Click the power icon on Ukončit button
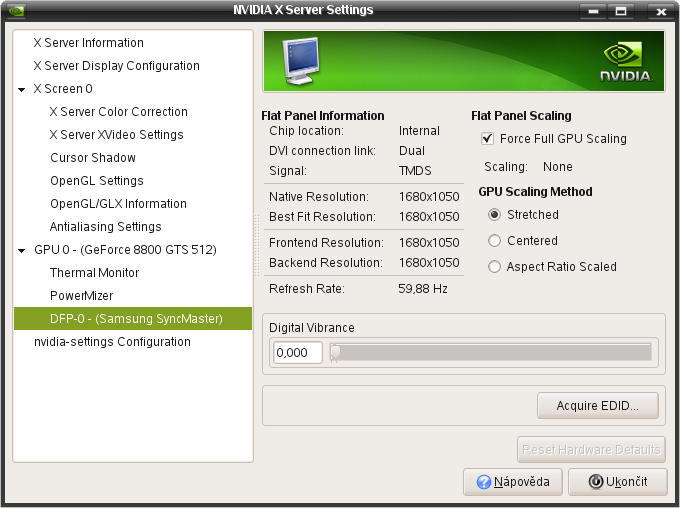Image resolution: width=680 pixels, height=508 pixels. point(596,482)
